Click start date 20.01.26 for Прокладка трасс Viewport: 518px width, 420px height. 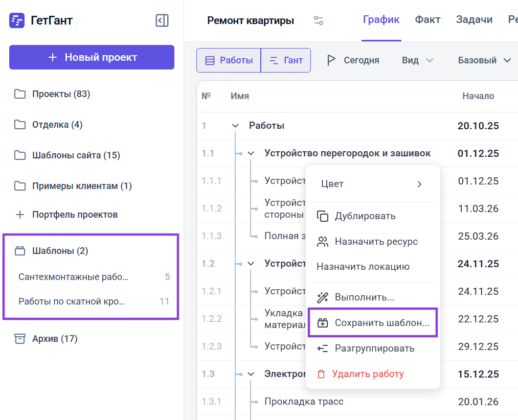(x=478, y=402)
